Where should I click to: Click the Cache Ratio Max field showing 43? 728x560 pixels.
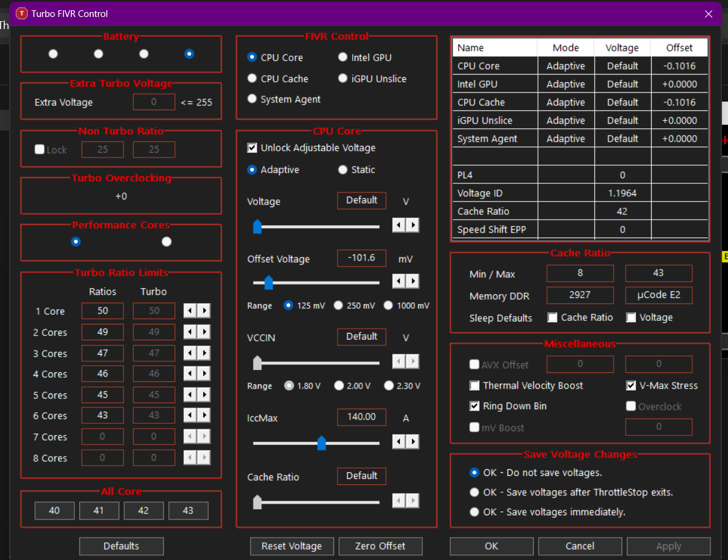(658, 273)
